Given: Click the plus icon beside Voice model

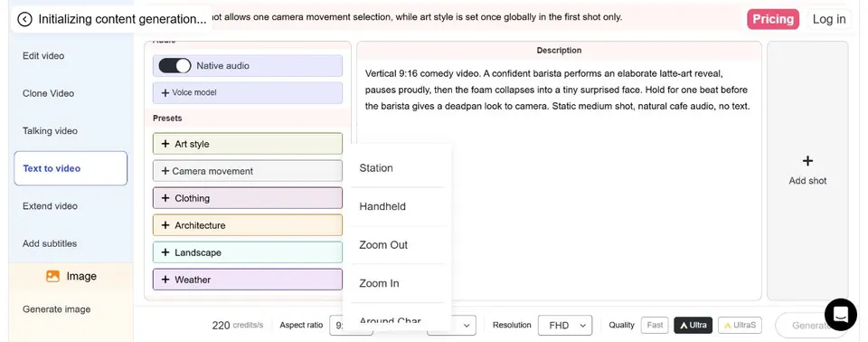Looking at the screenshot, I should (165, 92).
